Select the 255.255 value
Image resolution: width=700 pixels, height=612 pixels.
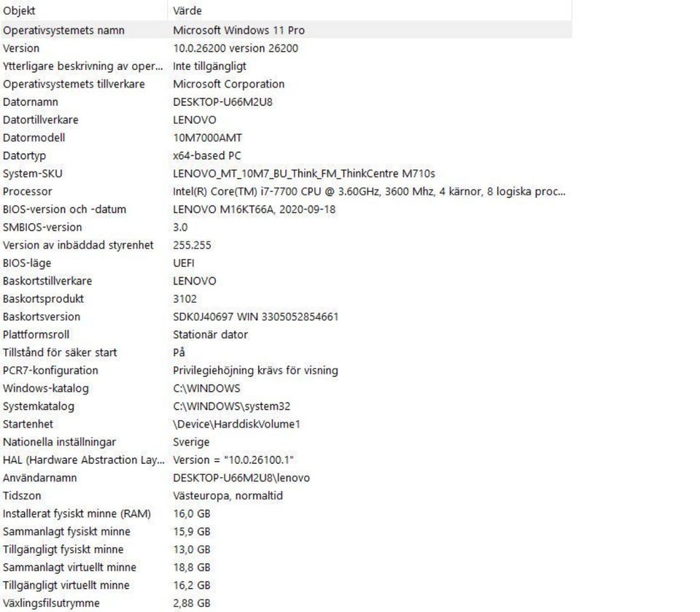click(x=192, y=245)
